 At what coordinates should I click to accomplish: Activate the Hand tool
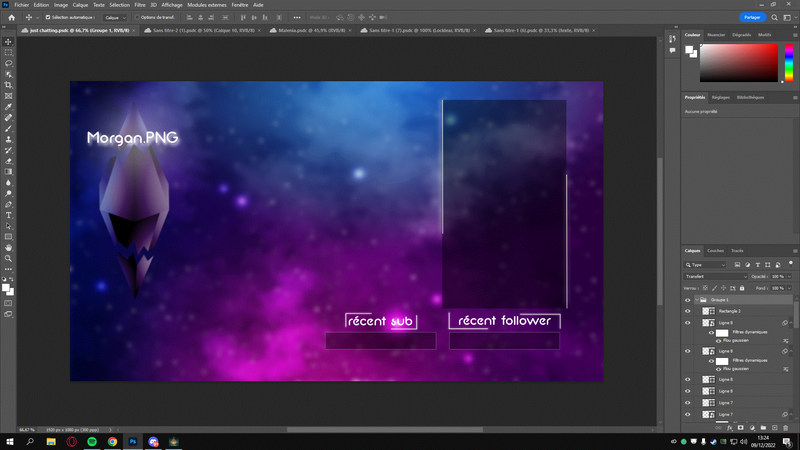[x=8, y=247]
